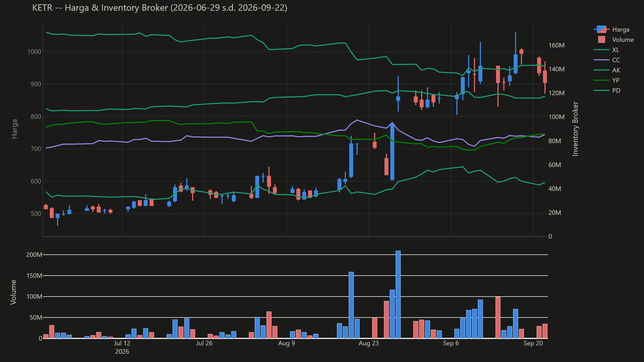Click the Inventory Broker axis title
The height and width of the screenshot is (362, 644).
575,129
